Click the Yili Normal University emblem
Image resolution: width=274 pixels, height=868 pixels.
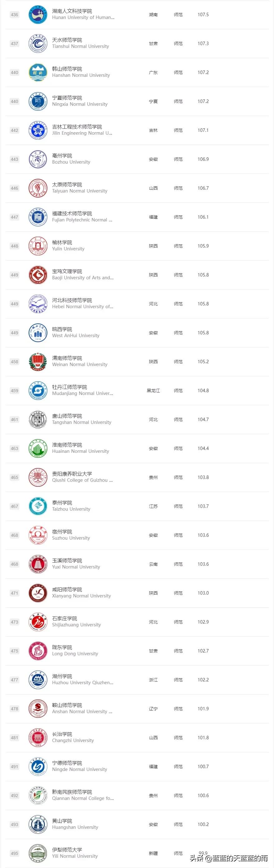38,853
